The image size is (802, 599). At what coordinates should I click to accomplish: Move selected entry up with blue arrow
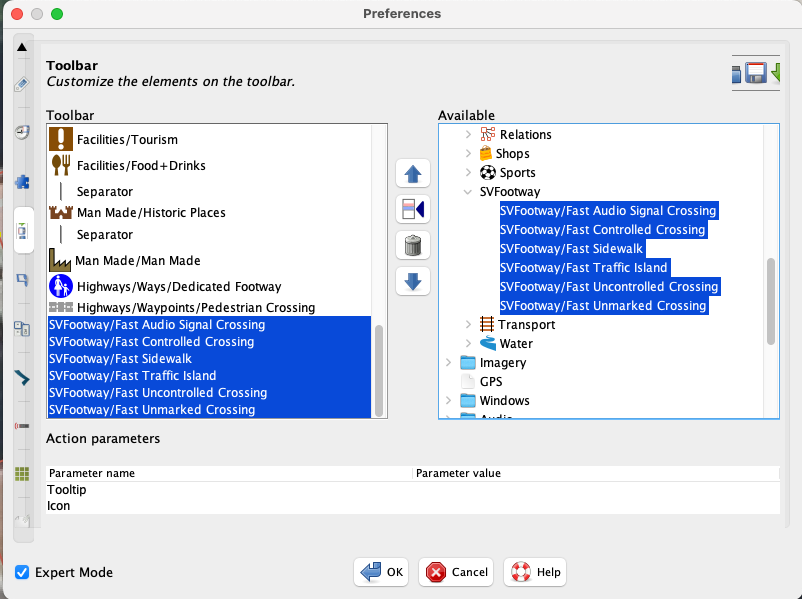tap(413, 173)
